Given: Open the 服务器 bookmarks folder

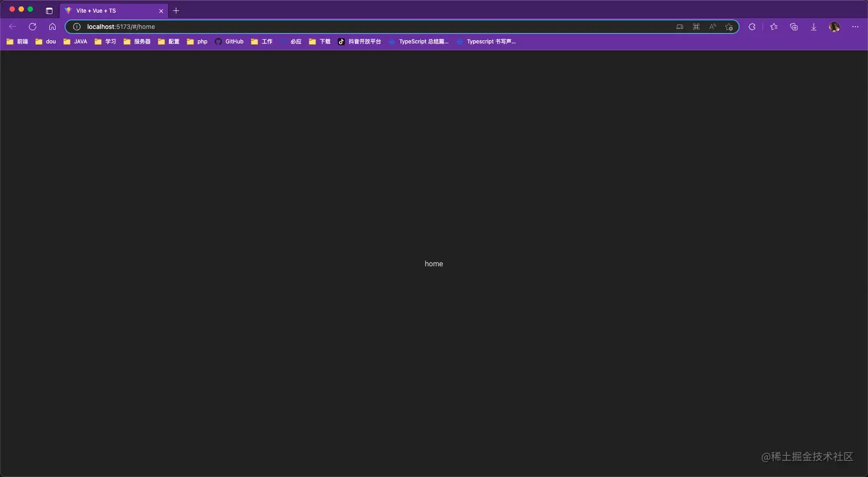Looking at the screenshot, I should point(137,41).
